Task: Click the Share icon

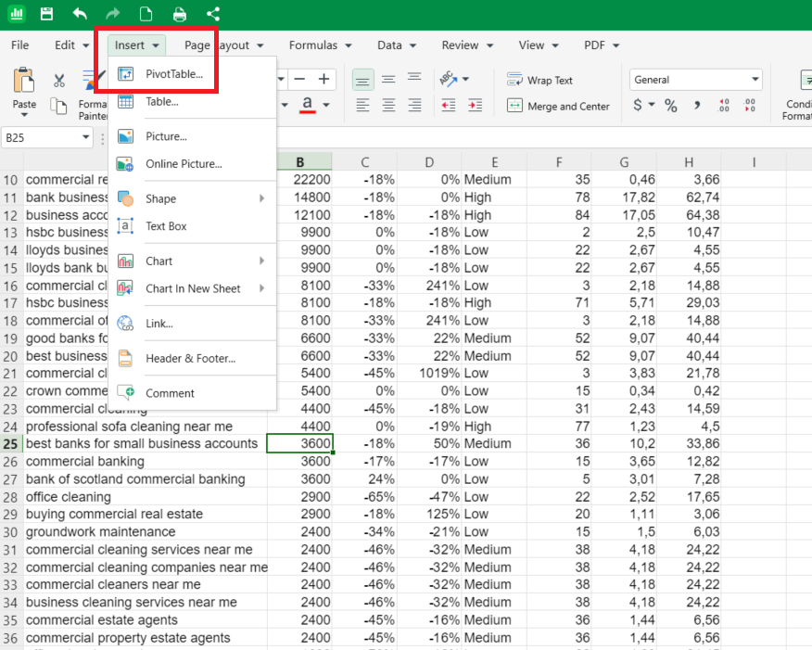Action: pos(213,14)
